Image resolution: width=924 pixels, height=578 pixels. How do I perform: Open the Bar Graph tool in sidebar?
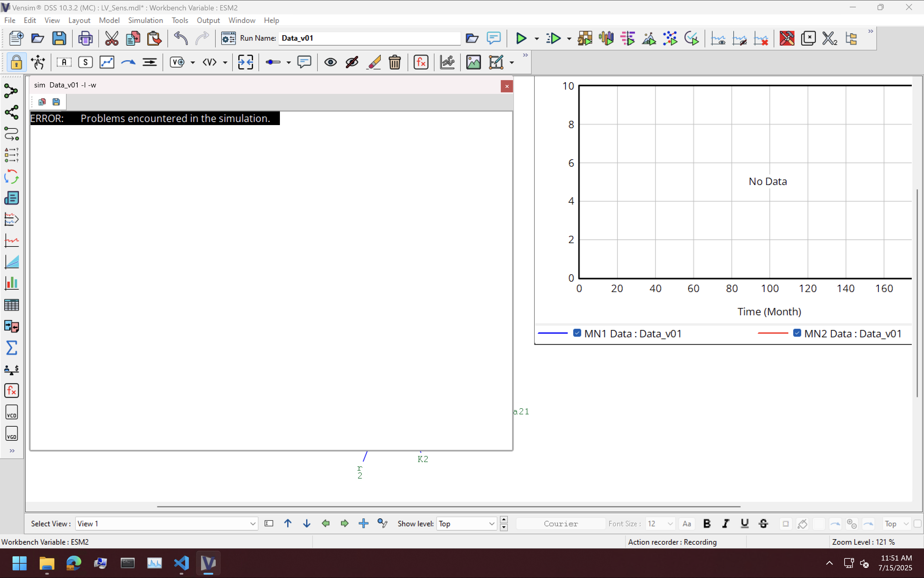[11, 283]
